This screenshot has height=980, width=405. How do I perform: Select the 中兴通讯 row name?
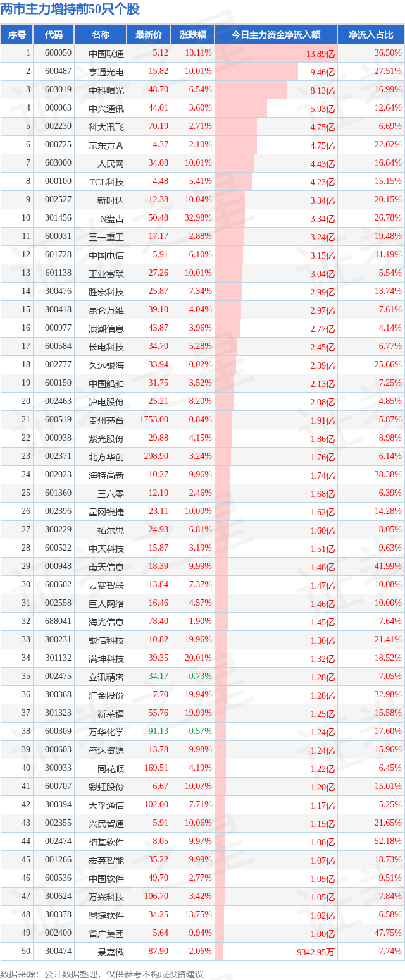click(106, 109)
